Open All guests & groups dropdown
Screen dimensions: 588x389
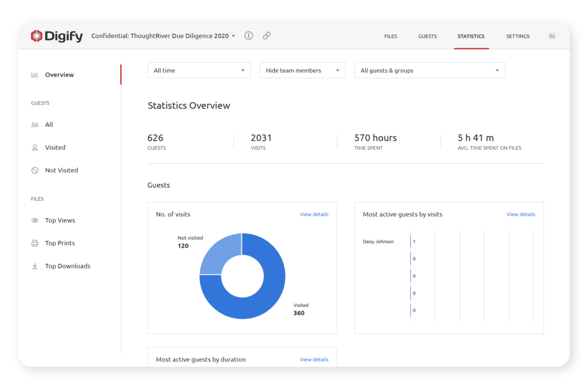click(429, 71)
